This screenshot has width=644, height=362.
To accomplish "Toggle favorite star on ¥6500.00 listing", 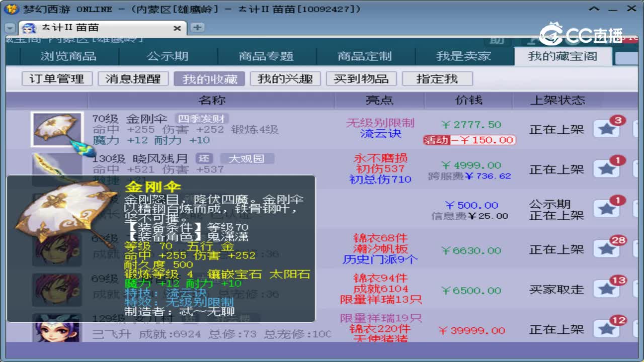I will click(606, 290).
